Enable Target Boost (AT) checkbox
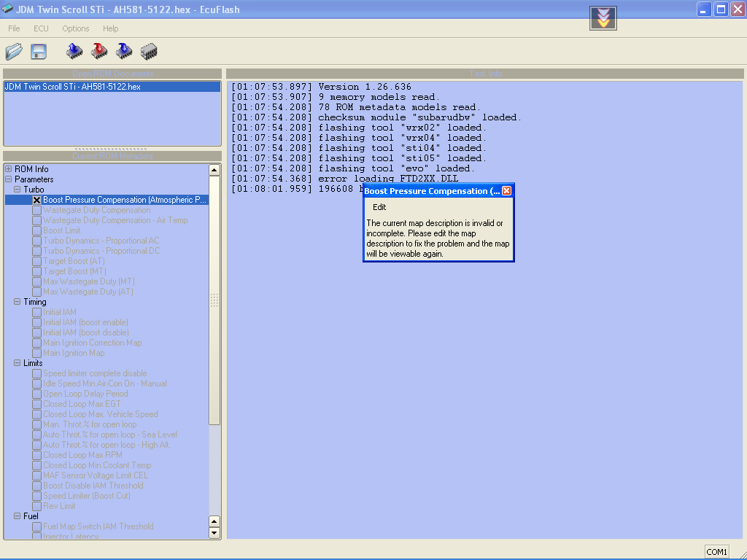Image resolution: width=747 pixels, height=560 pixels. coord(36,262)
